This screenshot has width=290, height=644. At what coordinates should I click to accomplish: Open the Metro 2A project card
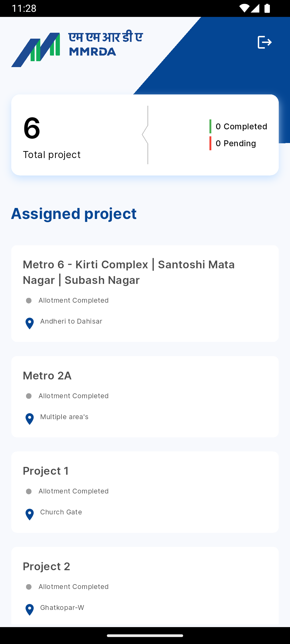145,397
